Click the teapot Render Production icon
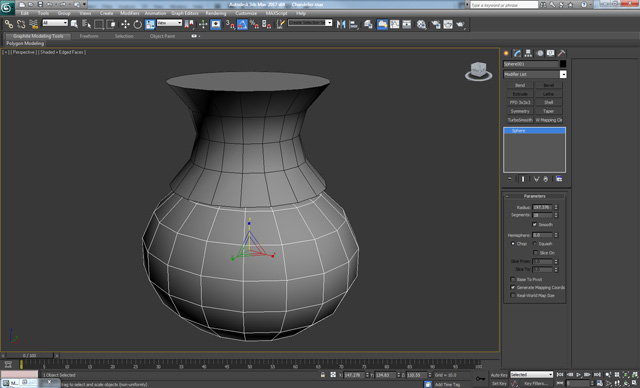 tap(460, 24)
